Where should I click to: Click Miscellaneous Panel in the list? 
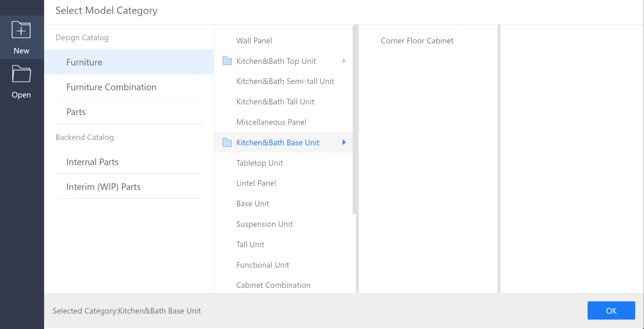pyautogui.click(x=271, y=122)
